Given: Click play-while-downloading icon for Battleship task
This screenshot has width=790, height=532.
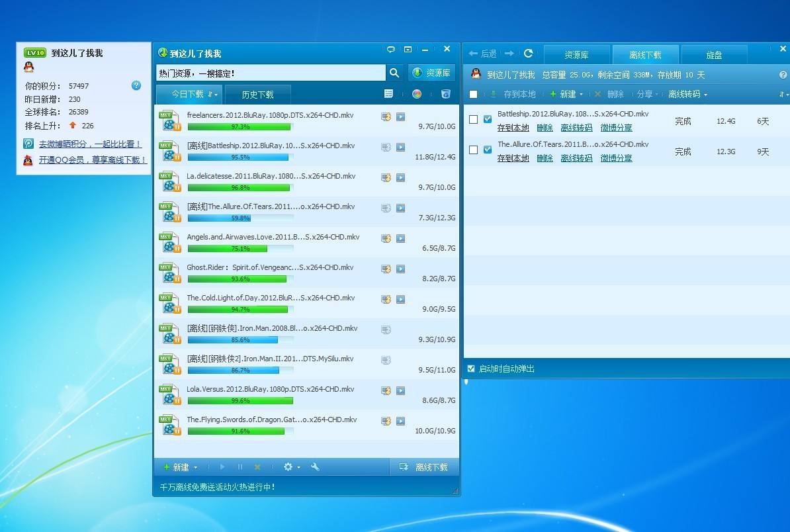Looking at the screenshot, I should [400, 147].
